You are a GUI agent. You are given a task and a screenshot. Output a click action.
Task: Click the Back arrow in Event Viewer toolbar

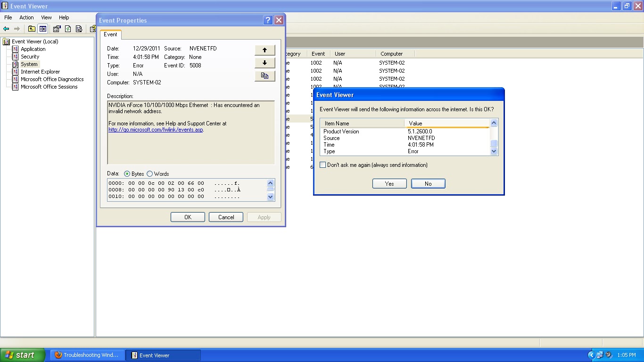click(x=6, y=29)
